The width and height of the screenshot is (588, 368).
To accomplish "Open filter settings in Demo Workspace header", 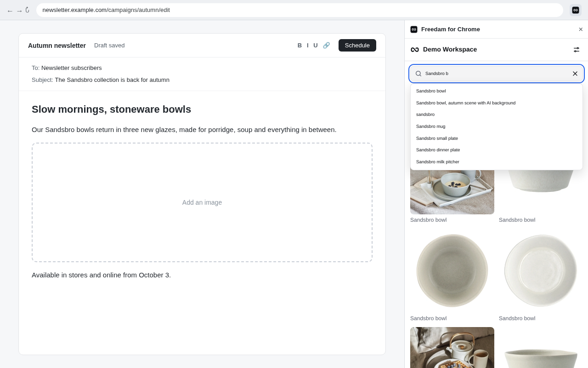I will click(577, 50).
